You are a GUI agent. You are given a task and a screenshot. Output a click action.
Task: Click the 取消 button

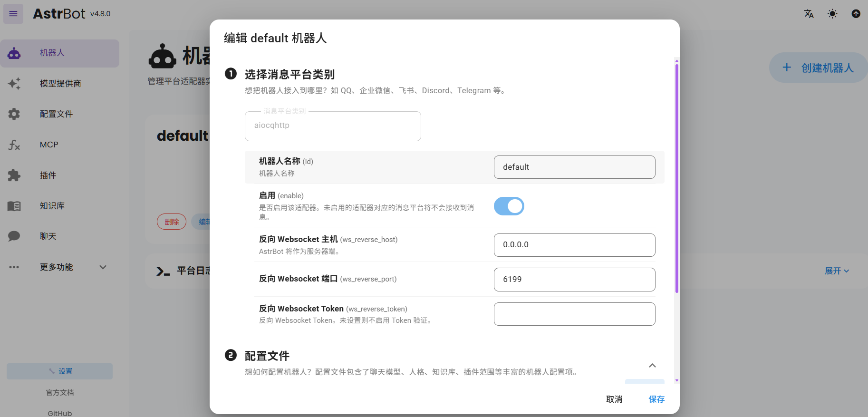[x=614, y=399]
